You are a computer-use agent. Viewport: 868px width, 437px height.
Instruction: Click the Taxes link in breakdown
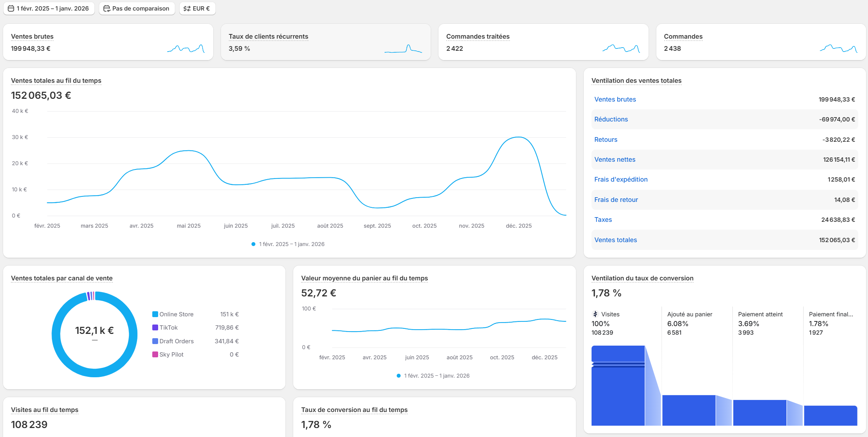[603, 219]
